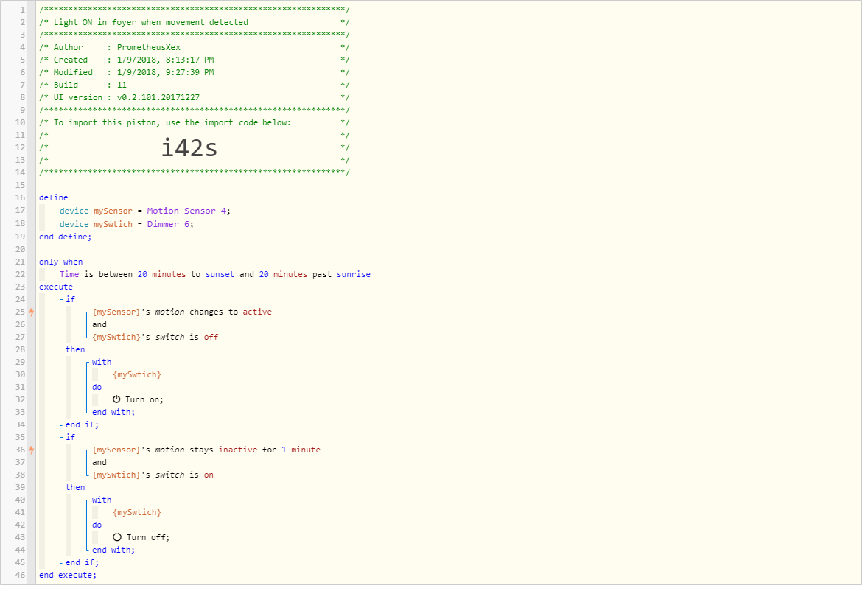Click end if on line 34
Image resolution: width=868 pixels, height=591 pixels.
tap(82, 425)
